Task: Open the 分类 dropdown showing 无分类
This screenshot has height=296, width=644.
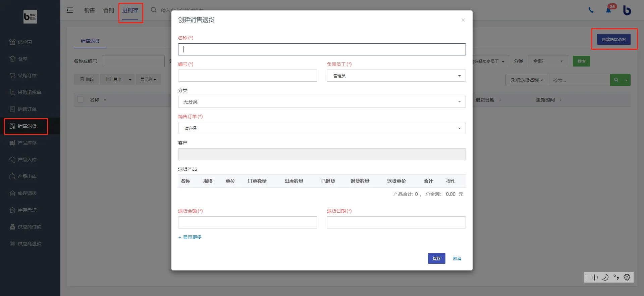Action: 322,102
